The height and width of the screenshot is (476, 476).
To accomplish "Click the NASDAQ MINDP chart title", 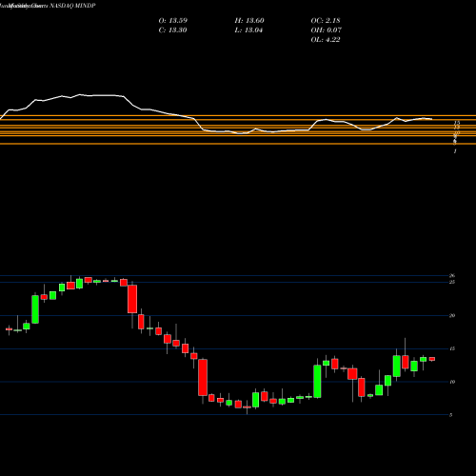I will [72, 6].
